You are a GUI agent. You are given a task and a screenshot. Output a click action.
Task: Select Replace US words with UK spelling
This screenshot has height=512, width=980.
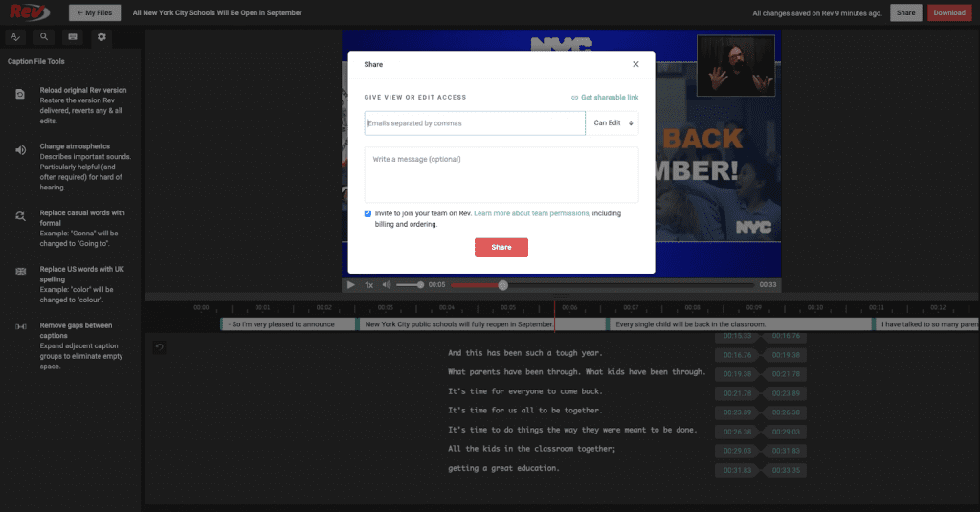tap(82, 274)
